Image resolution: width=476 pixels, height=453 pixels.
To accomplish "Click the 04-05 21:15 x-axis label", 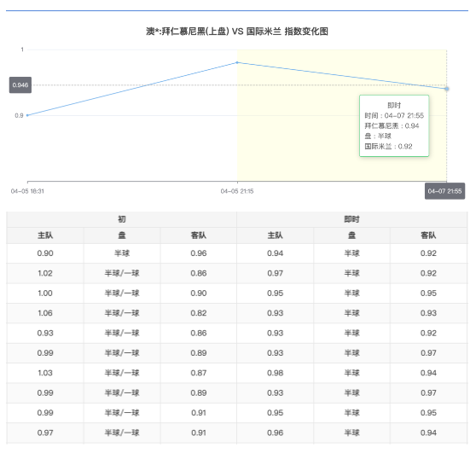I will [x=237, y=191].
